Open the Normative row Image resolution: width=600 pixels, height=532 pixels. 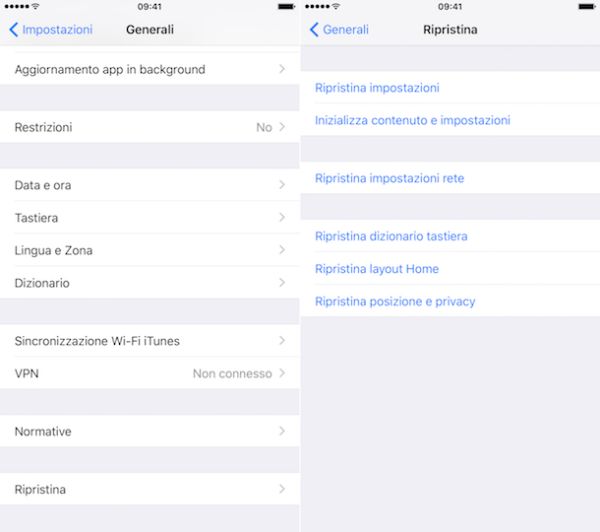(x=150, y=431)
